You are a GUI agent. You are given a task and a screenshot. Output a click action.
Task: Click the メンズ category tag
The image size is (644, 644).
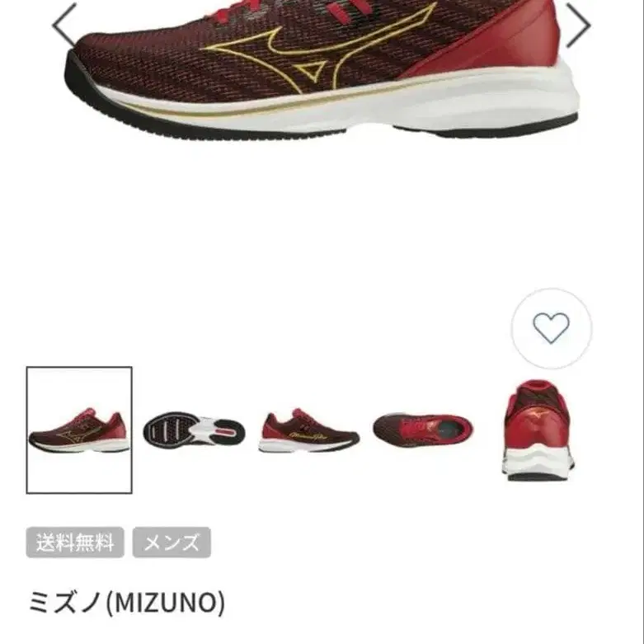tap(172, 543)
